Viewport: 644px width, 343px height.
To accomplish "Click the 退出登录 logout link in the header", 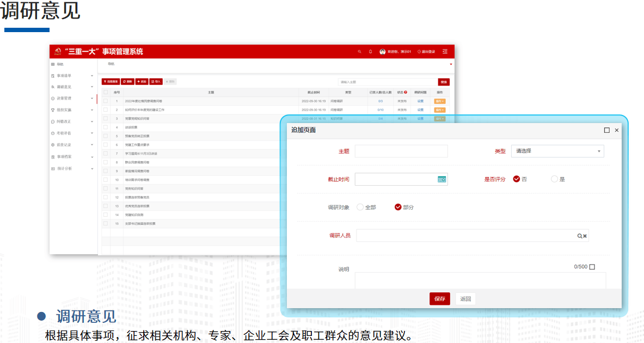I will pos(426,52).
